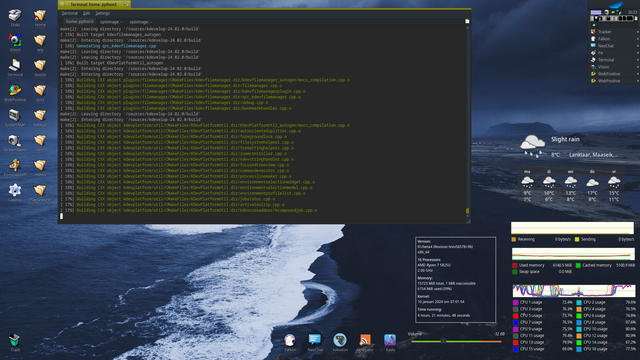The height and width of the screenshot is (360, 640).
Task: Open the Edit menu in Terminal
Action: [86, 13]
